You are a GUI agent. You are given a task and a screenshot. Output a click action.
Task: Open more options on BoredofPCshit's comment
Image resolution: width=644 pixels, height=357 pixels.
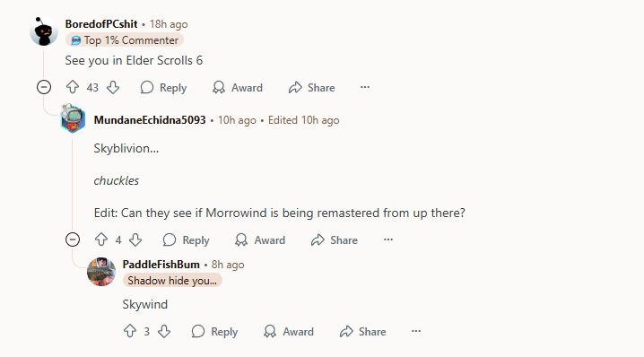(x=365, y=87)
